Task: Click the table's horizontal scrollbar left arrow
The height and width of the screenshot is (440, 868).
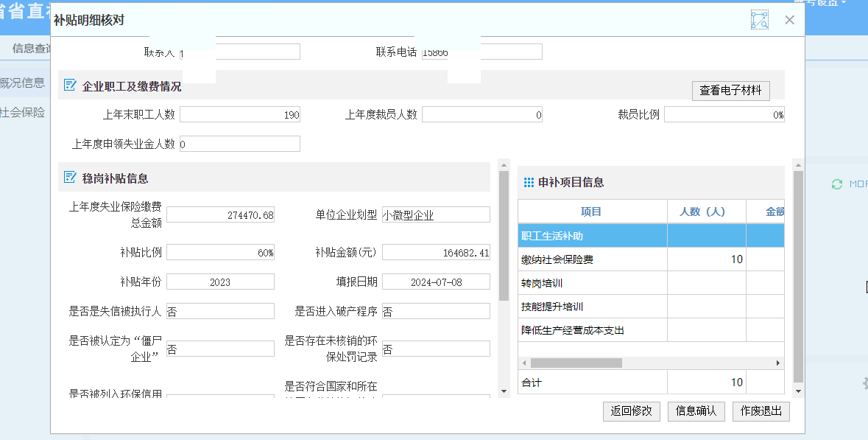Action: pyautogui.click(x=524, y=363)
